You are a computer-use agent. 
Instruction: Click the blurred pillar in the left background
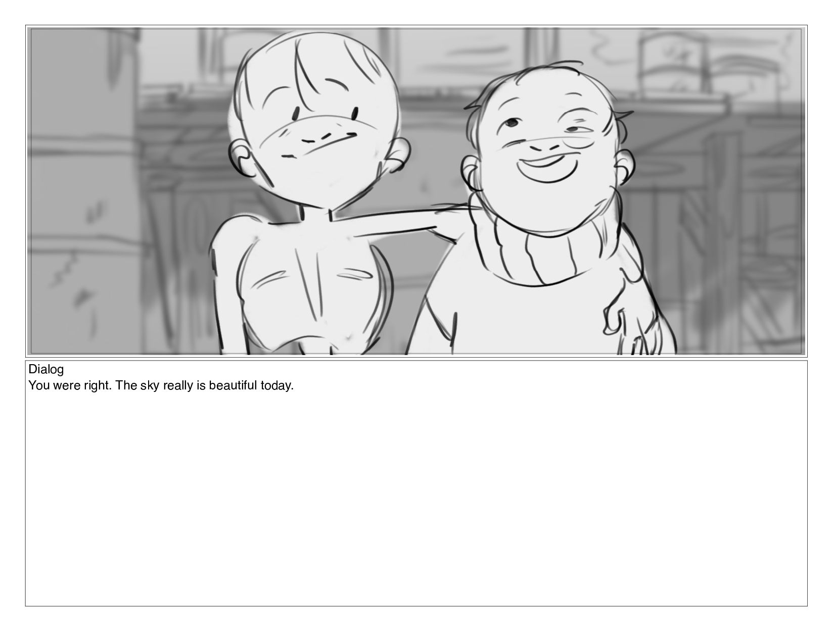(83, 191)
